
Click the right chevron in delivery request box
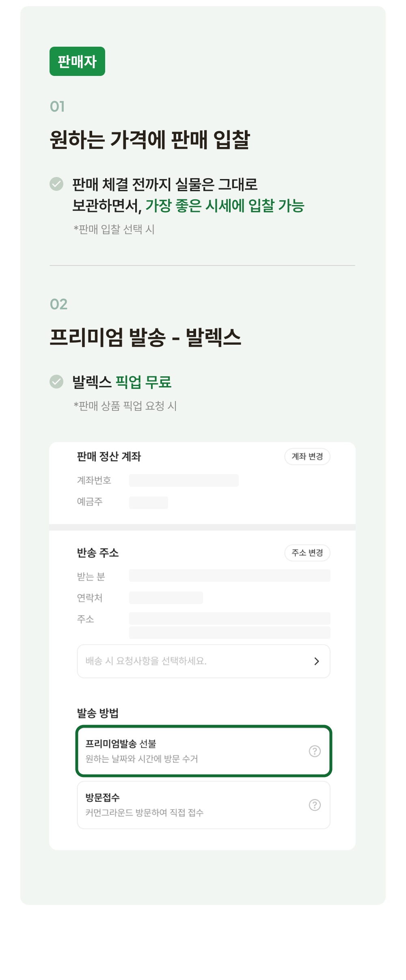[317, 661]
